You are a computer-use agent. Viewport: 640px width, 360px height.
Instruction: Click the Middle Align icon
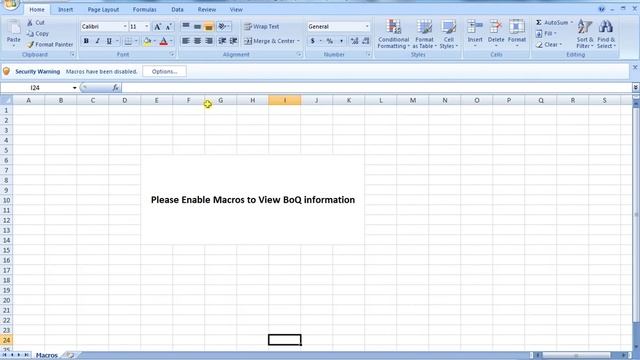click(x=197, y=27)
